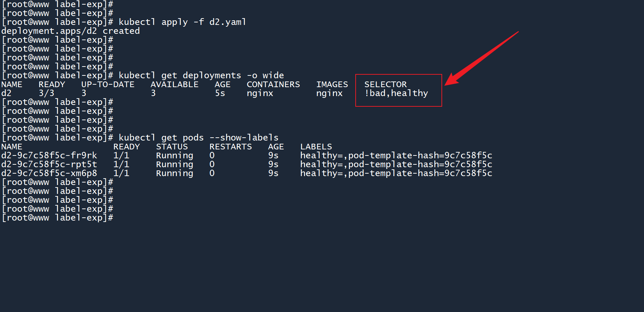This screenshot has height=312, width=644.
Task: Select the 'kubectl get deployments -o wide' command
Action: point(201,75)
